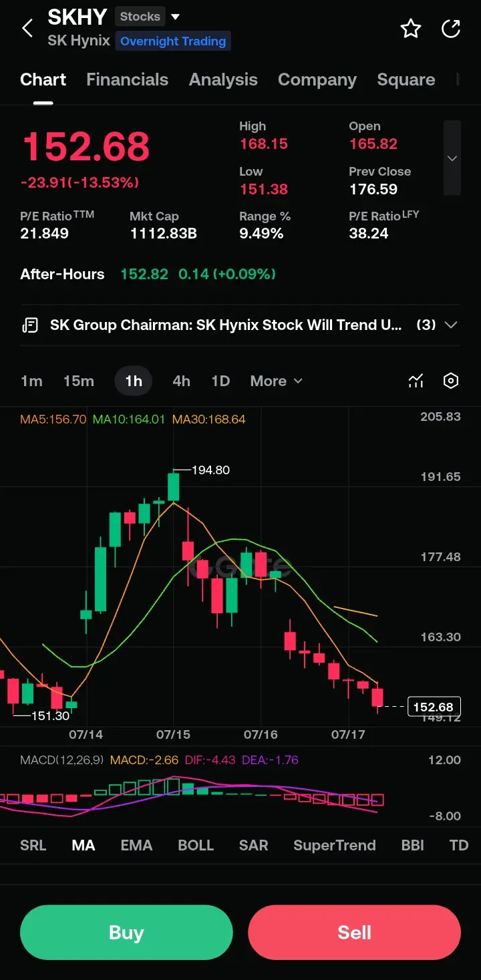Open chart settings hexagon icon
The width and height of the screenshot is (481, 980).
click(451, 381)
